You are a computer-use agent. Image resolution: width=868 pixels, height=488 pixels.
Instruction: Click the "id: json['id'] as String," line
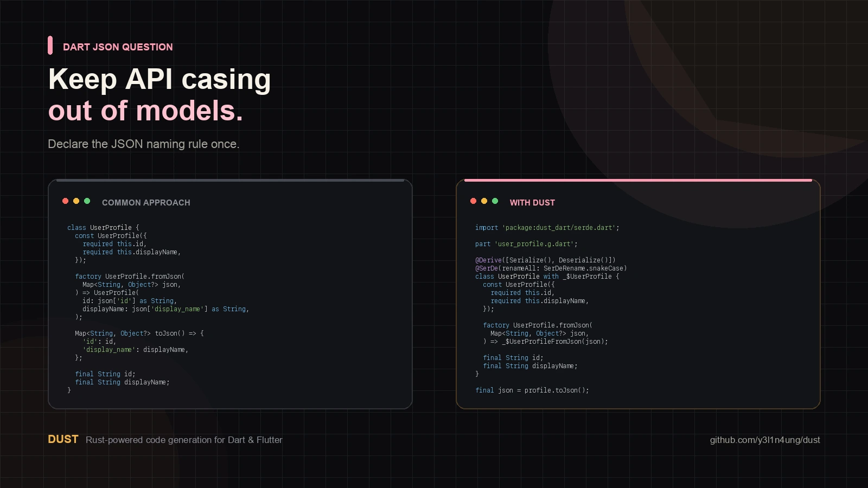[x=130, y=301]
